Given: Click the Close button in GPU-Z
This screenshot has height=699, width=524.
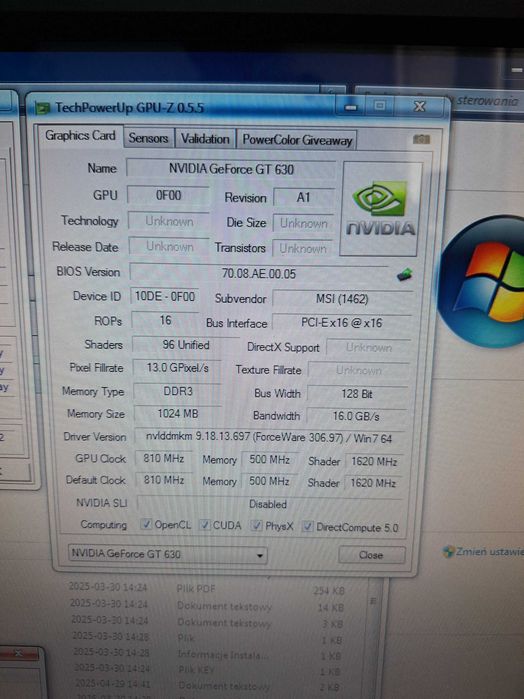Looking at the screenshot, I should coord(371,555).
